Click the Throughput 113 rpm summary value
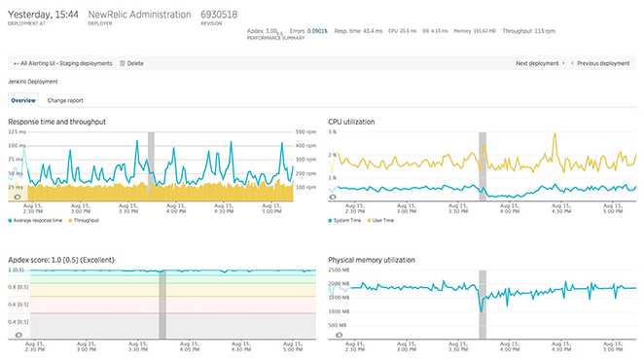 tap(529, 31)
